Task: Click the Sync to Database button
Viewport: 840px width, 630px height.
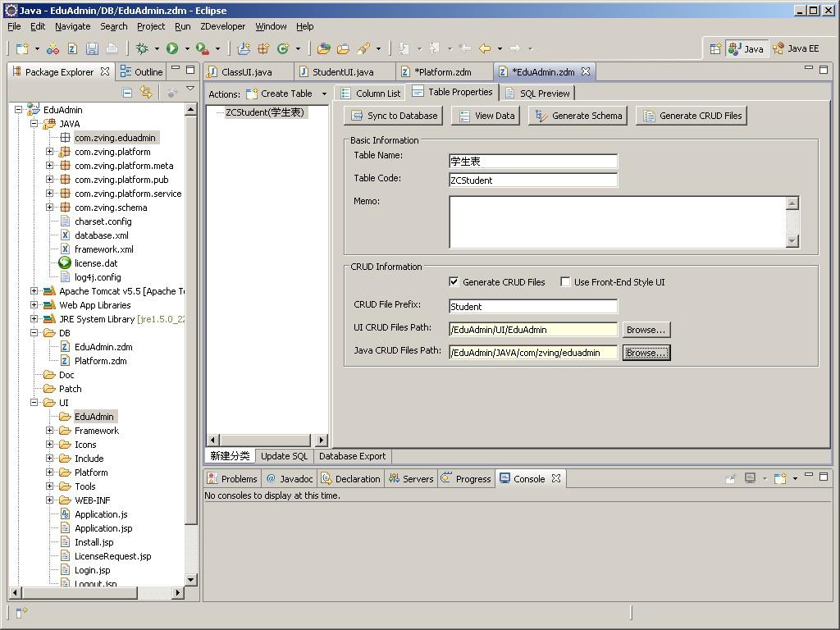Action: coord(394,116)
